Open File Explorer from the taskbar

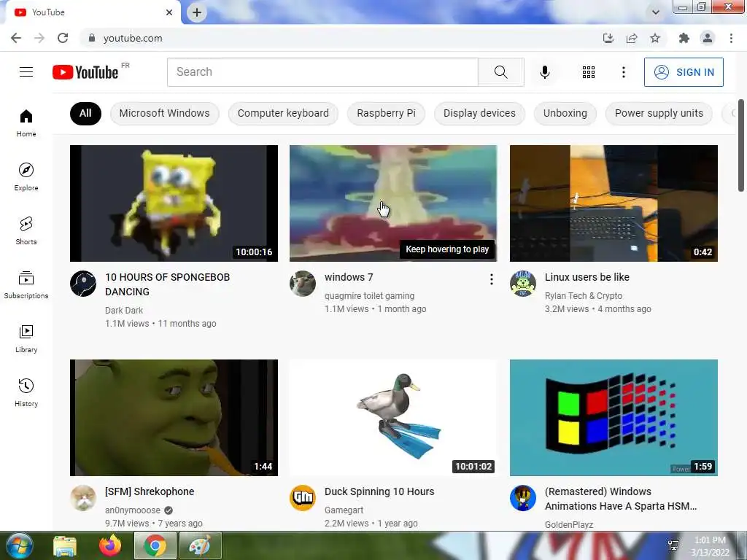65,545
